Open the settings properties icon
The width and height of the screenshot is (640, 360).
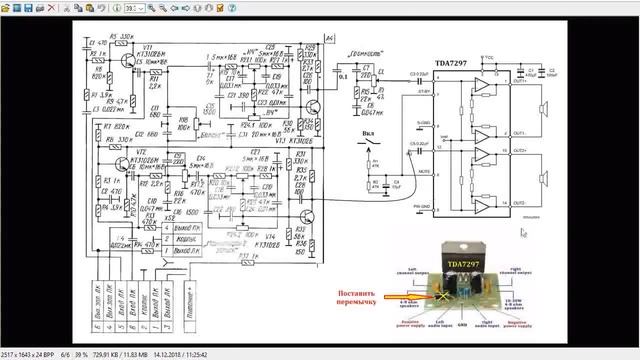(x=220, y=8)
